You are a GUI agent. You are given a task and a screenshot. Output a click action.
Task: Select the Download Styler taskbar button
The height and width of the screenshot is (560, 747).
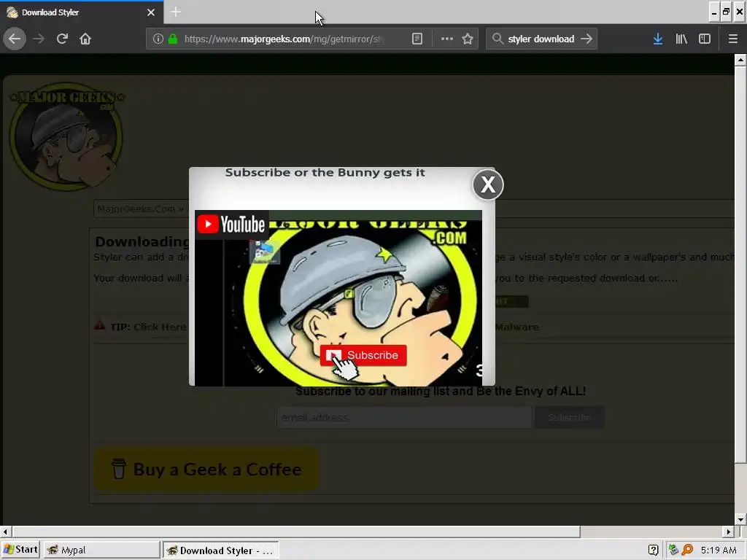tap(221, 550)
